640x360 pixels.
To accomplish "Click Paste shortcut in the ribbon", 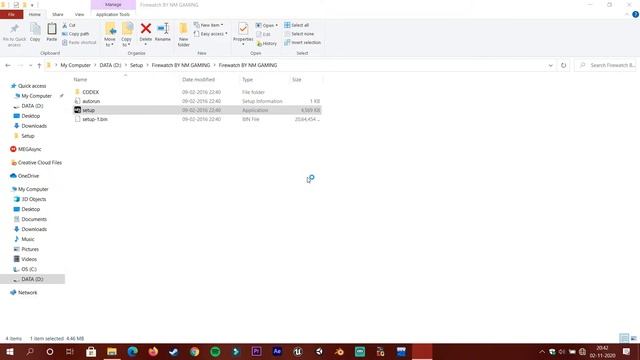I will click(79, 42).
